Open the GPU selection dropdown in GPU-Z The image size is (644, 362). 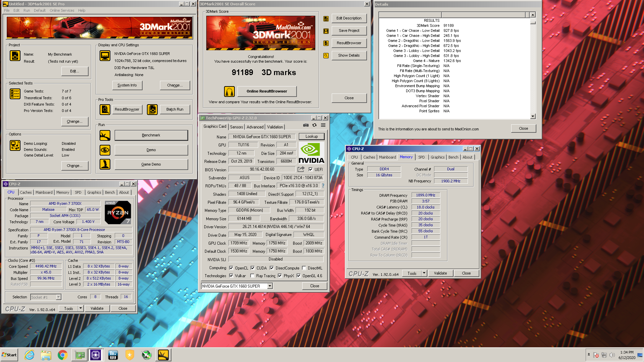tap(270, 286)
